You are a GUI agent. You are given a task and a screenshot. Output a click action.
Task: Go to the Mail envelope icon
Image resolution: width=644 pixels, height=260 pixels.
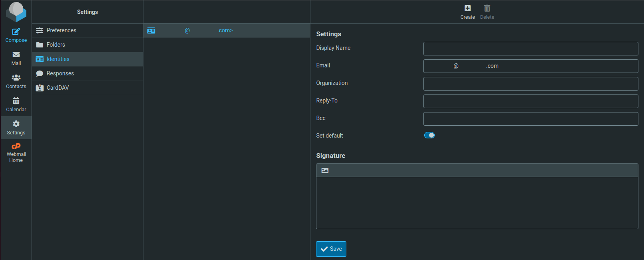(16, 55)
